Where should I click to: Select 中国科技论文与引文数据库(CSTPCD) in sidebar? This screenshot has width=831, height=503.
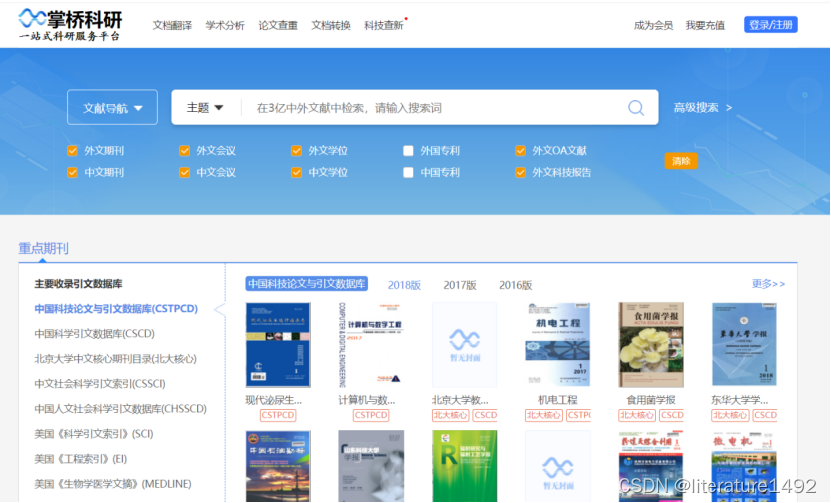[116, 308]
